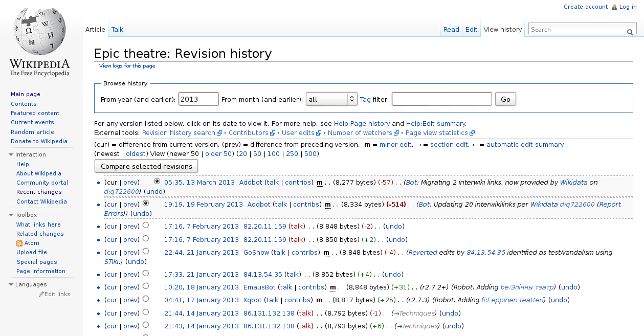Click the Search box
The image size is (644, 336).
click(577, 30)
